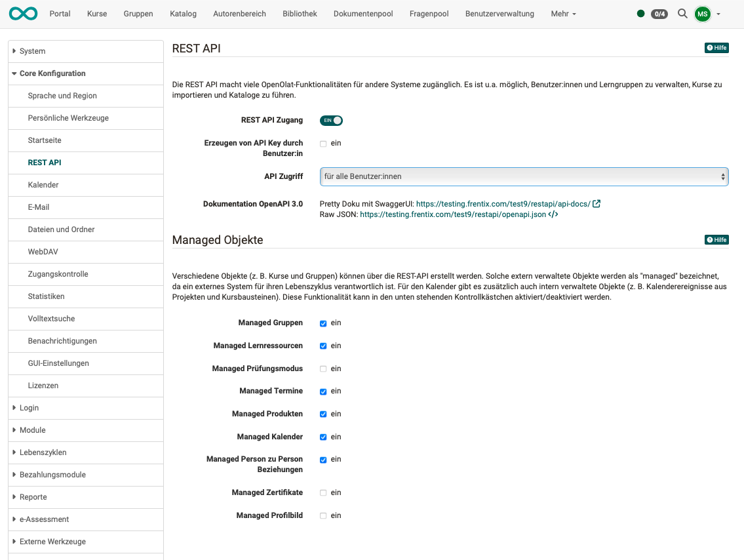
Task: Enable Managed Zertifikate
Action: 323,492
